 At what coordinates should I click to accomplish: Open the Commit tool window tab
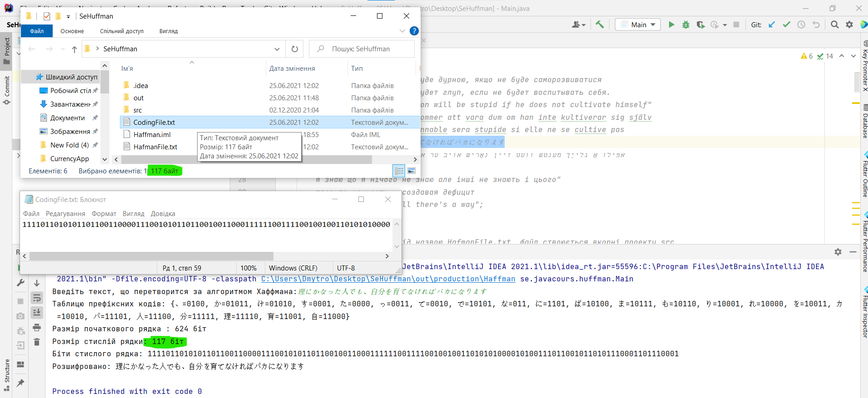click(7, 90)
